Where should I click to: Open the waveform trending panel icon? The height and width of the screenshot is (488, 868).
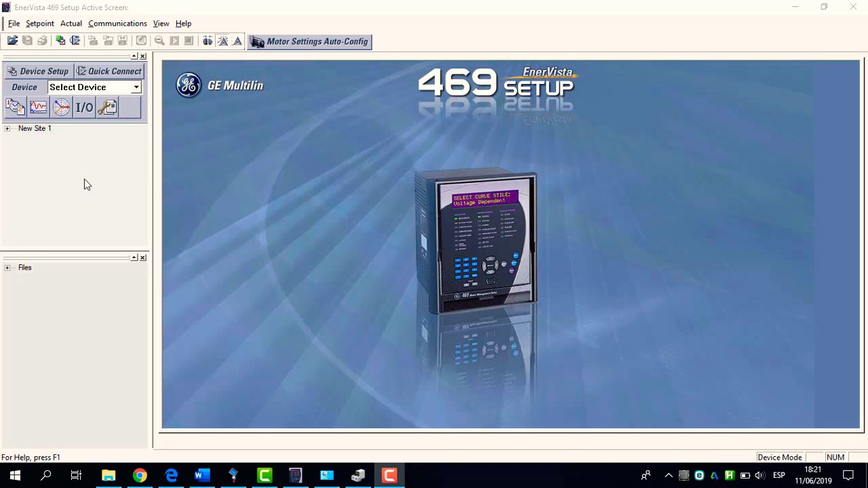click(x=38, y=107)
